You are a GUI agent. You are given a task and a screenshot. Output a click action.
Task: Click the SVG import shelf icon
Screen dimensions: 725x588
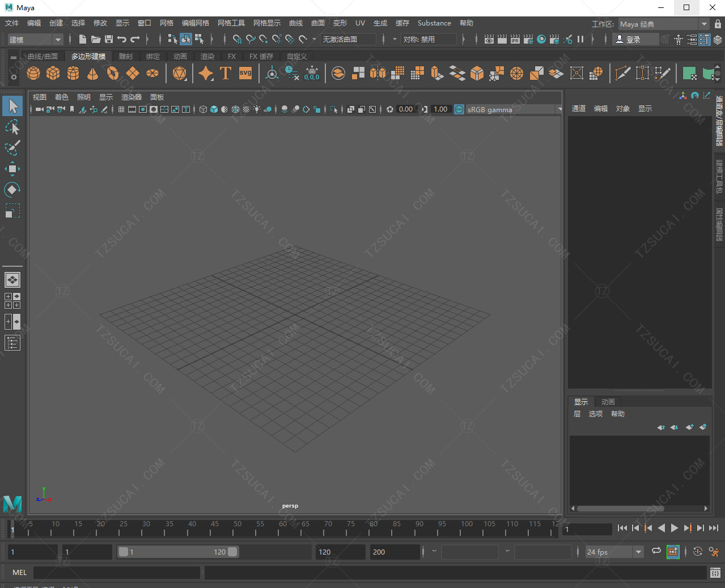coord(245,74)
